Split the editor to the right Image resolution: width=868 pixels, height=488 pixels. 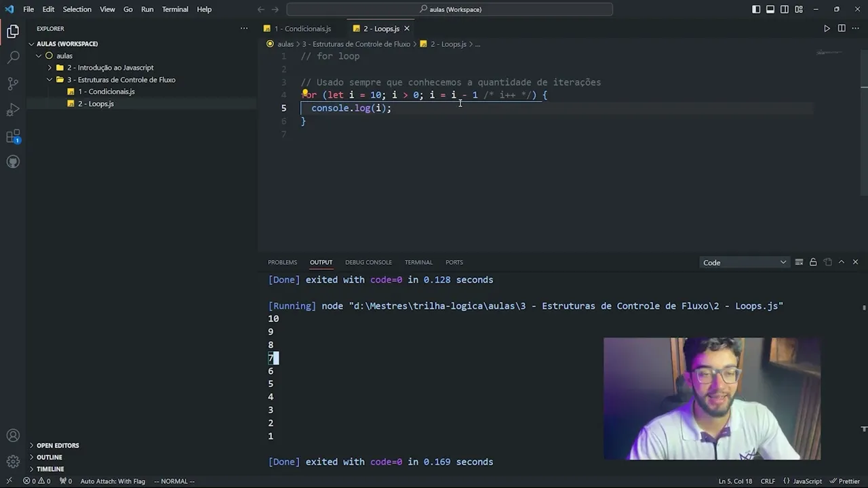(x=842, y=28)
